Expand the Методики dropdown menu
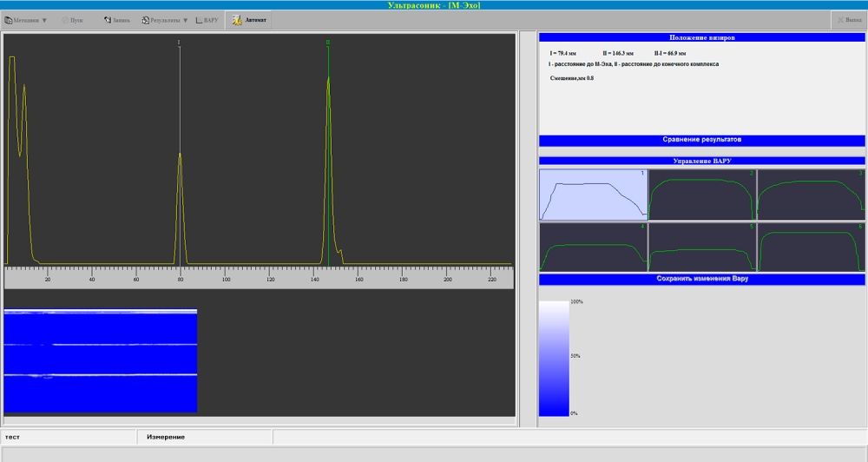Image resolution: width=868 pixels, height=462 pixels. tap(27, 20)
